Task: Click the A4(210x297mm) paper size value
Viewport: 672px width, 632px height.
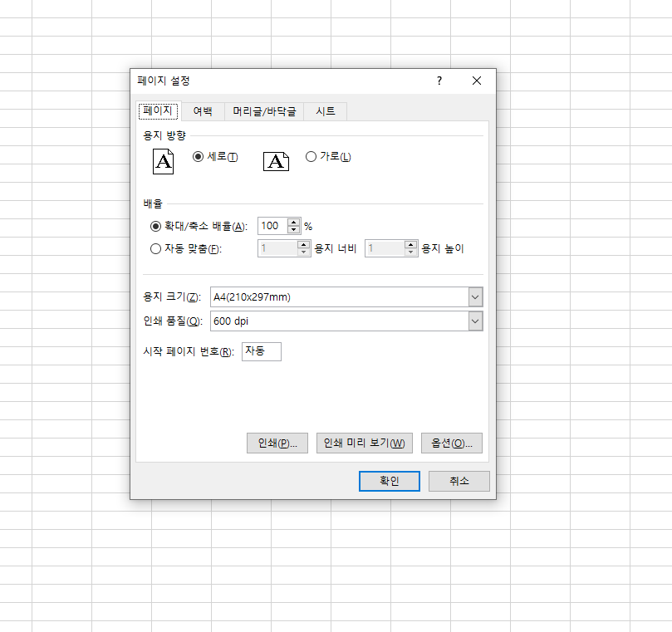Action: pyautogui.click(x=252, y=297)
